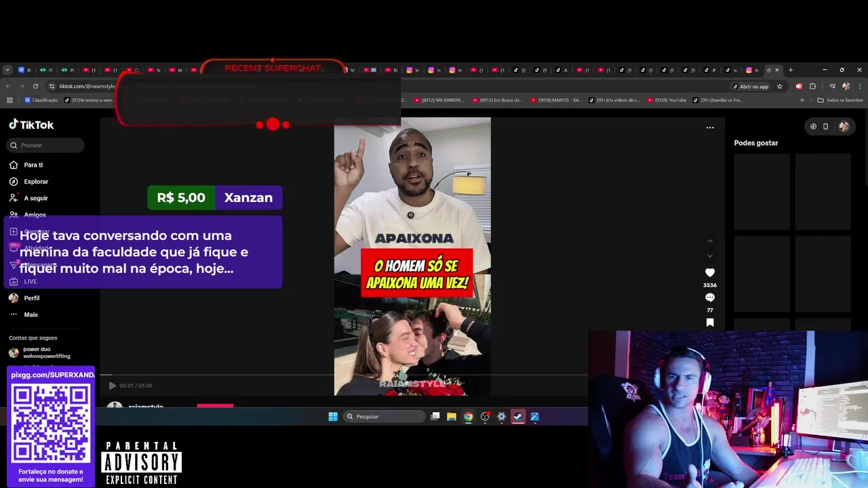Open (9338) YouTube bookmark

pyautogui.click(x=667, y=100)
